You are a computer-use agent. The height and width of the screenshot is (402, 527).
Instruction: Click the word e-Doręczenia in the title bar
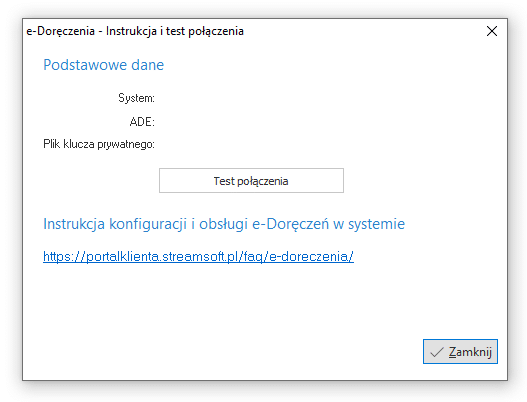pos(60,31)
